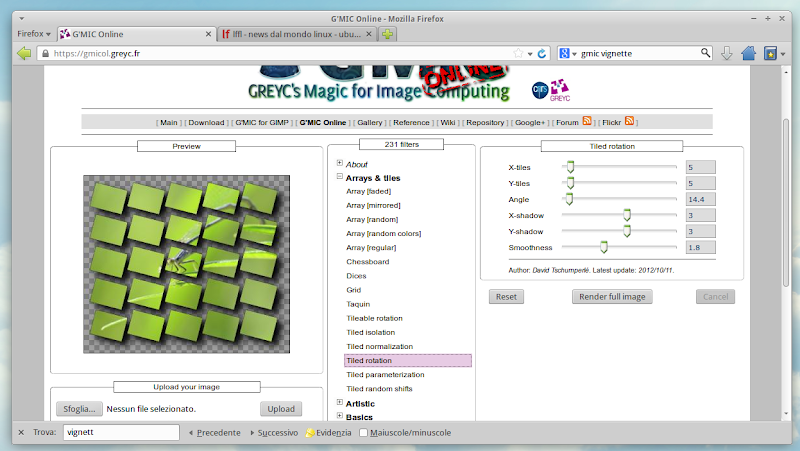Go to the browser home page icon
Viewport: 800px width, 451px height.
tap(749, 53)
